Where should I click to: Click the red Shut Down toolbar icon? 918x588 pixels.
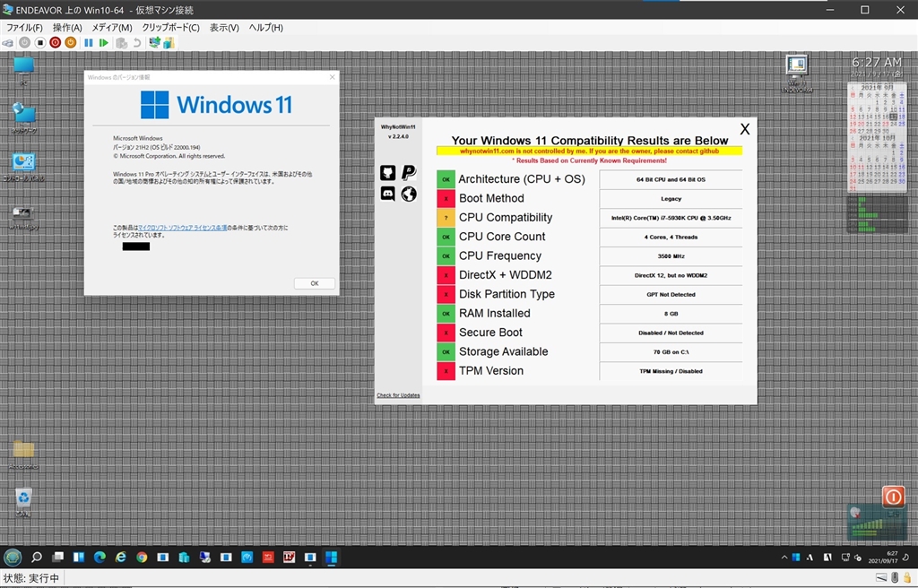[55, 43]
